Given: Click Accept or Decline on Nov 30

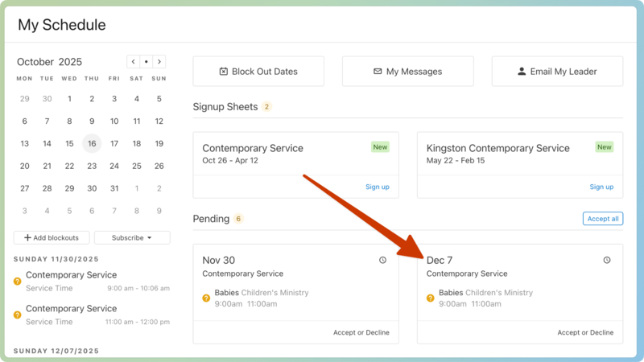Looking at the screenshot, I should pyautogui.click(x=361, y=332).
